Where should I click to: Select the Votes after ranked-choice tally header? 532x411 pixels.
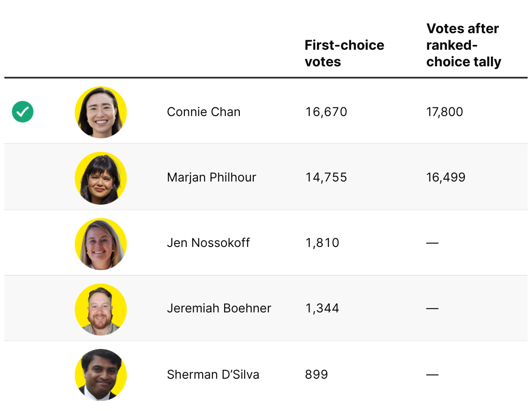click(x=464, y=45)
